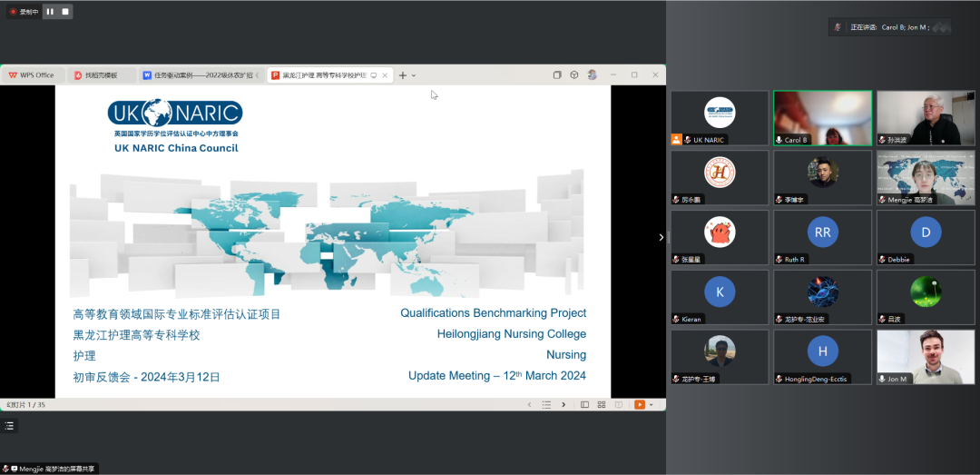Open slideshow options dropdown arrow
980x475 pixels.
[651, 404]
